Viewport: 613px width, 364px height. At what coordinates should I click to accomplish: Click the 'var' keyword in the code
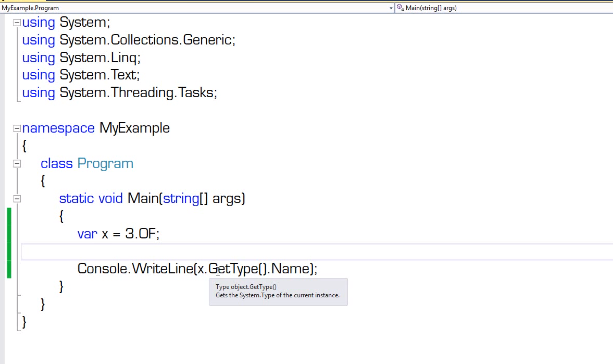click(87, 234)
